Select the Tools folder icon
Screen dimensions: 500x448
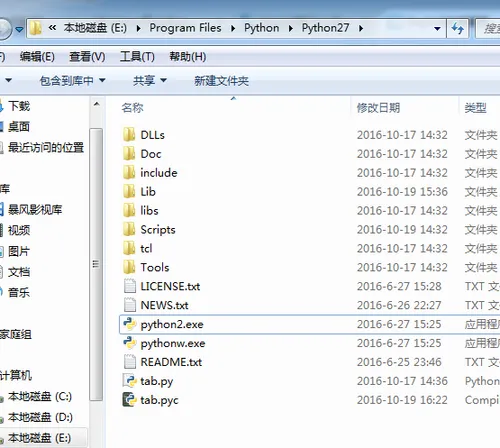(129, 267)
